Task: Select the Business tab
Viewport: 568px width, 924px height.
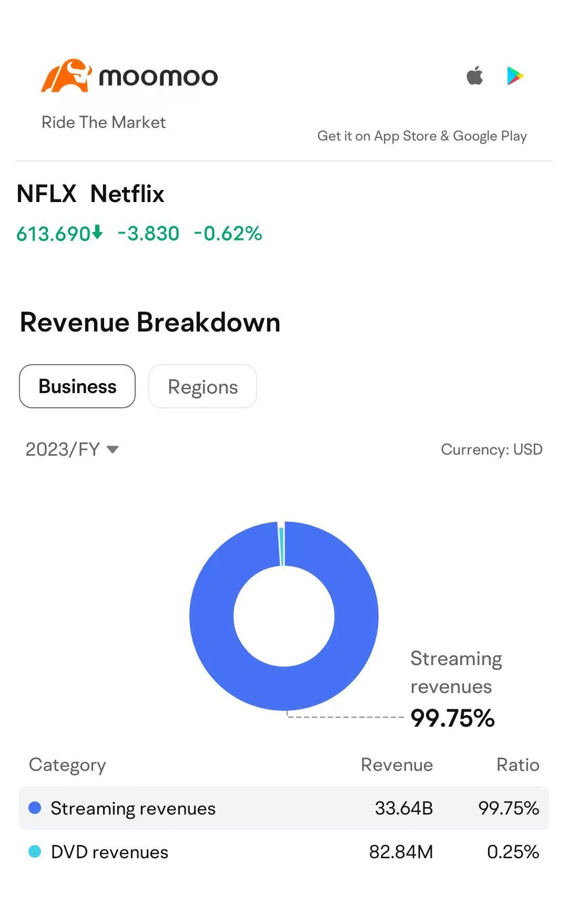Action: click(77, 386)
